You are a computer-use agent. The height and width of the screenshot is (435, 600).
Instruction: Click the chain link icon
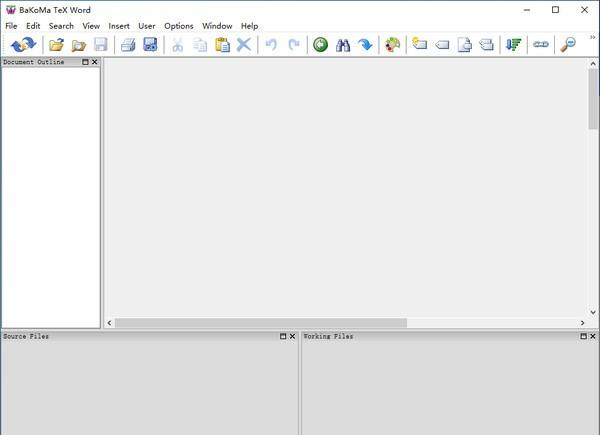coord(541,44)
